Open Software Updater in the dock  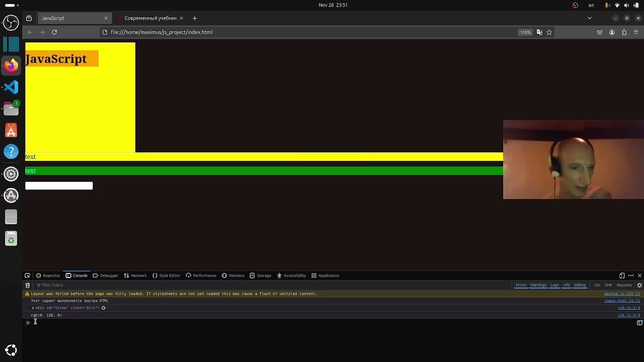pos(11,196)
